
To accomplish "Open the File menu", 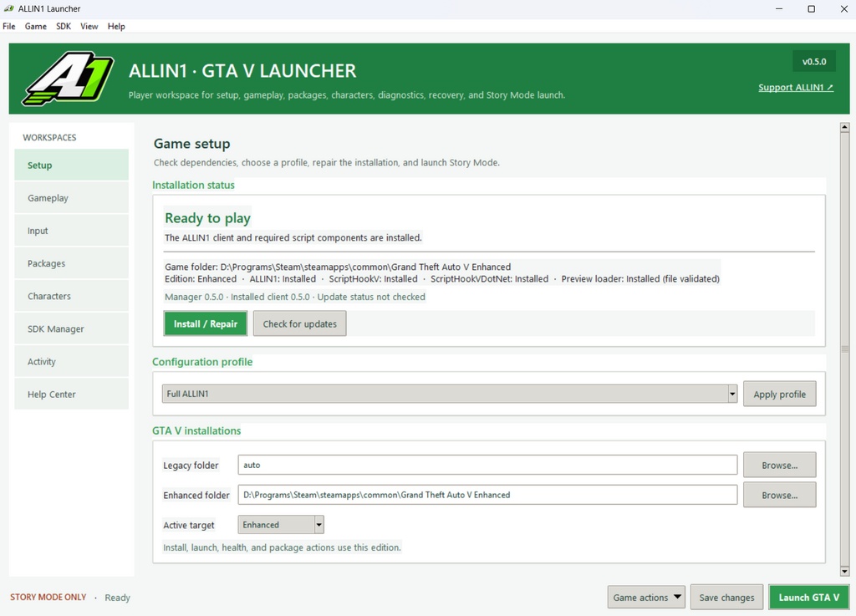I will [x=8, y=26].
